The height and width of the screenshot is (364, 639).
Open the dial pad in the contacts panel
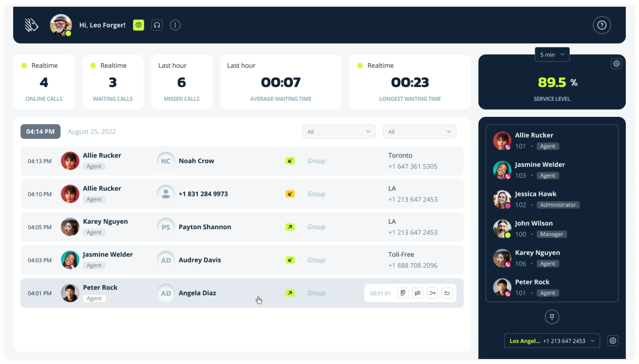point(552,317)
